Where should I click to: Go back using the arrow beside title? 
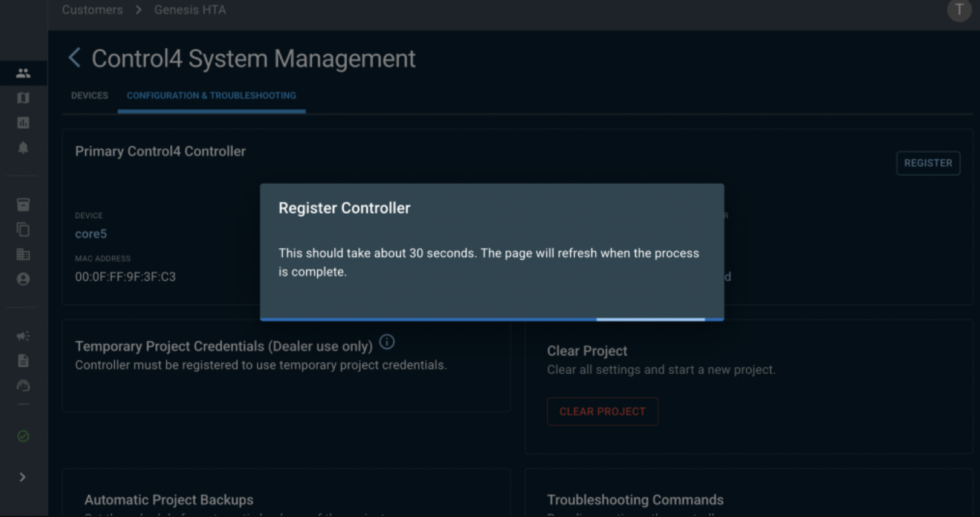click(x=74, y=58)
